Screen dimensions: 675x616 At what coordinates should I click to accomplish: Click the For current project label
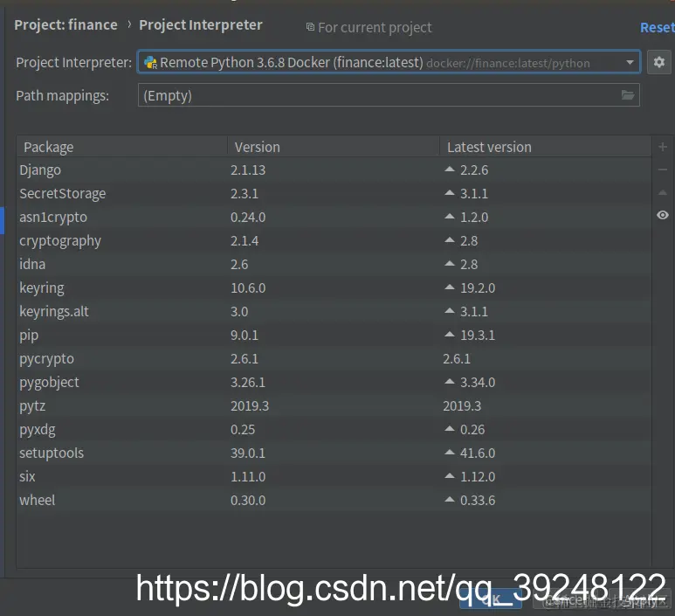click(375, 28)
